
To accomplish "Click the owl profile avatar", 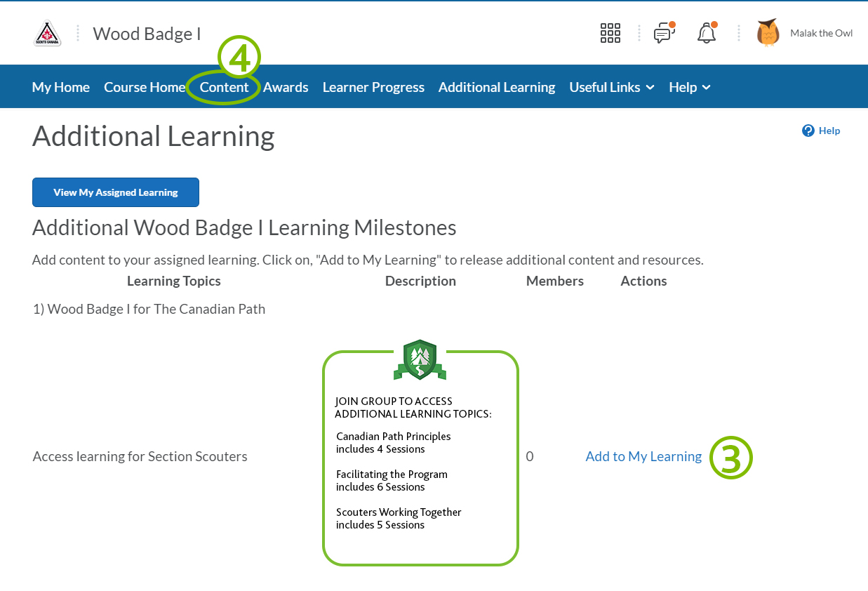I will (768, 33).
